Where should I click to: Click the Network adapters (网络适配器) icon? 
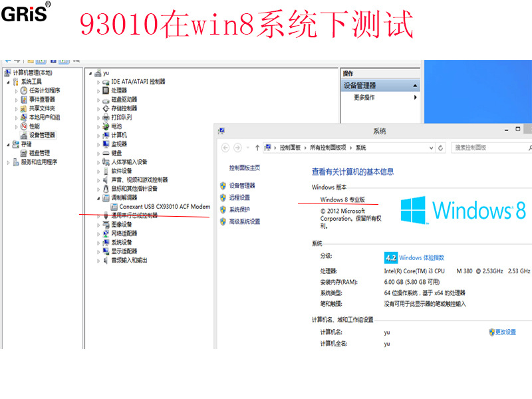(106, 233)
